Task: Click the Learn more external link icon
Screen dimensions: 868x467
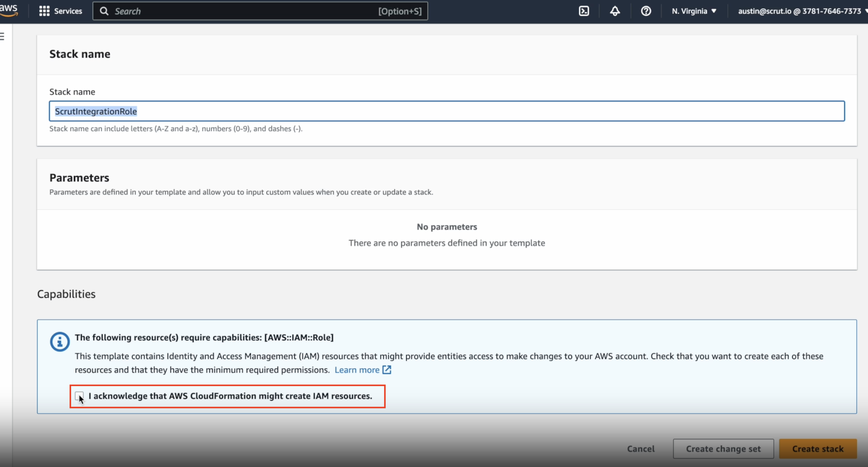Action: tap(387, 370)
